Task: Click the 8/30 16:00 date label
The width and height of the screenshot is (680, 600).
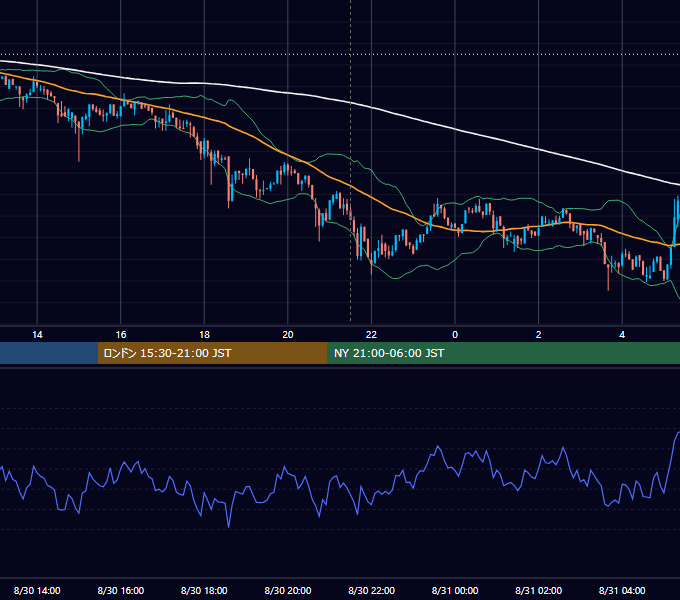Action: 121,590
